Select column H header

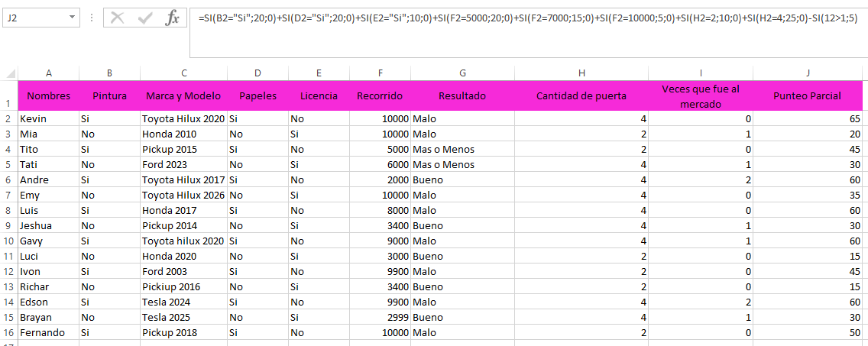[x=581, y=73]
